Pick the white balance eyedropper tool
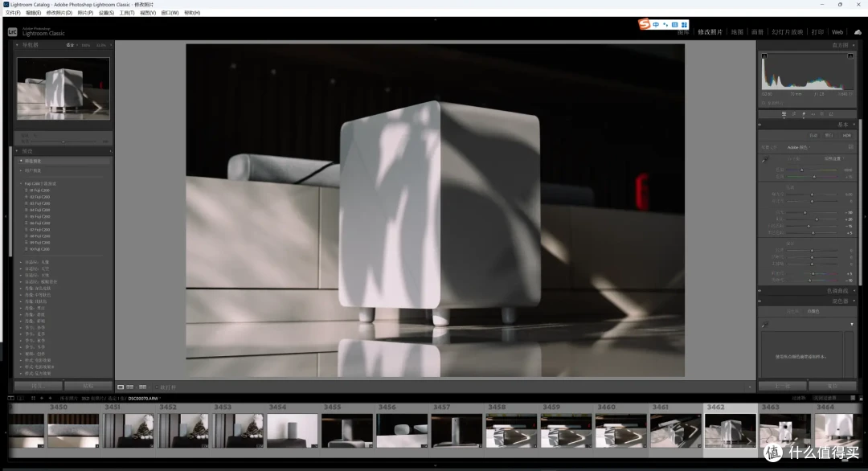Viewport: 868px width, 471px height. click(765, 159)
